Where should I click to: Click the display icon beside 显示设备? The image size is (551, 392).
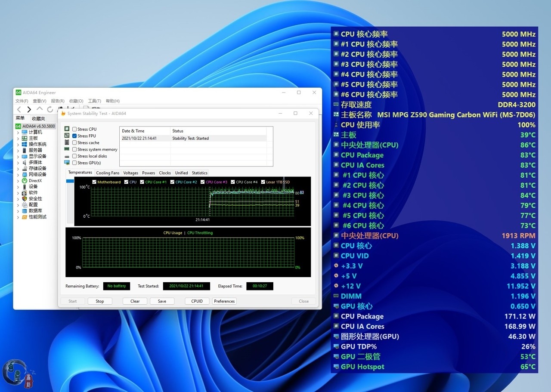pyautogui.click(x=25, y=156)
